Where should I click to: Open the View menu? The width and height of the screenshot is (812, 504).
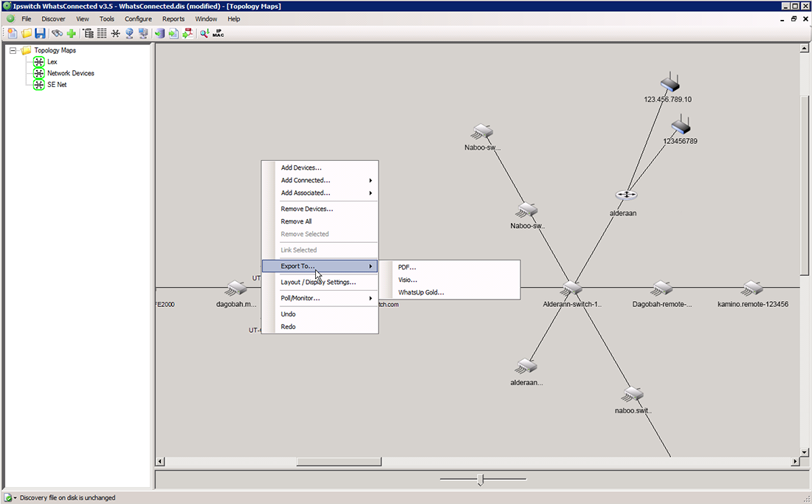point(83,19)
